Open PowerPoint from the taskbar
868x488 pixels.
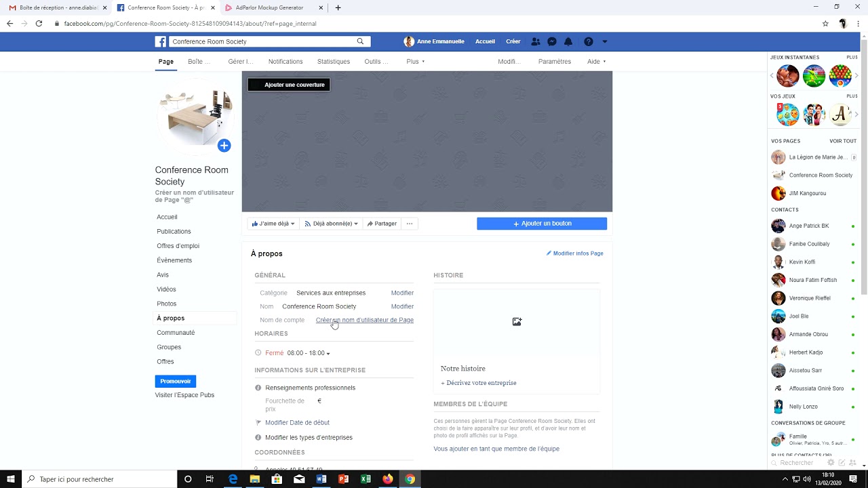click(343, 479)
